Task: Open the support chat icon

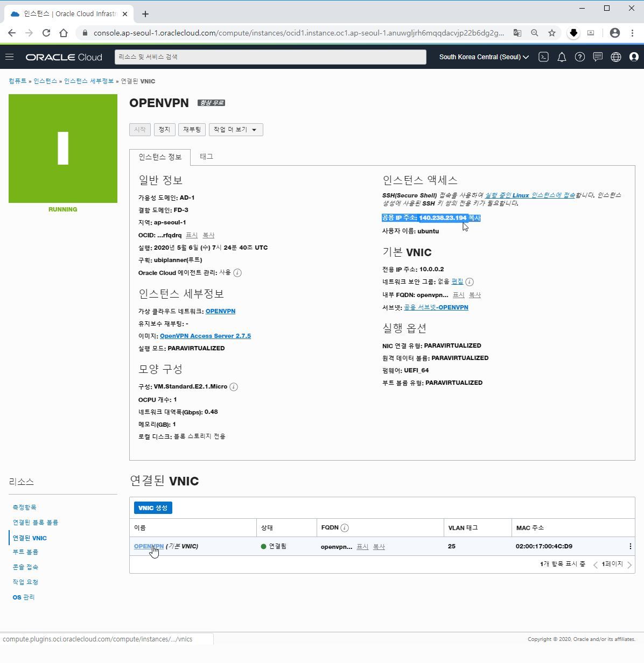Action: click(x=598, y=57)
